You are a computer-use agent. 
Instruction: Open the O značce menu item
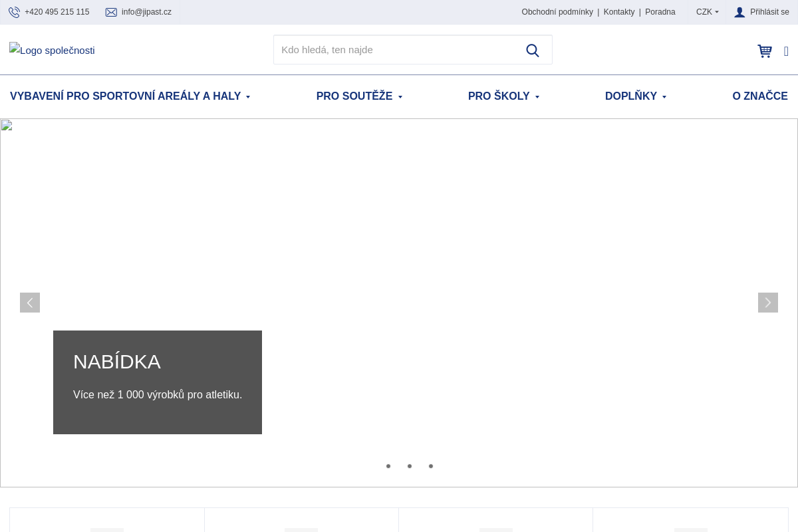pos(759,96)
